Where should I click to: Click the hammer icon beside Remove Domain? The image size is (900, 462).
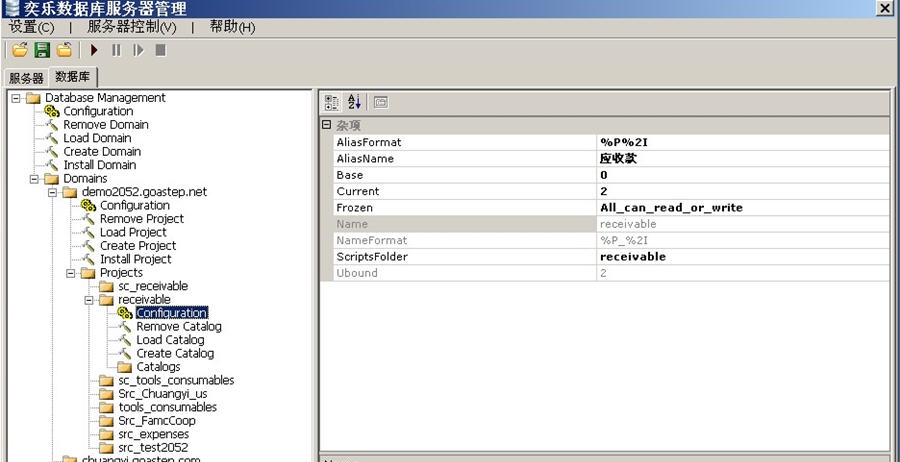[x=52, y=125]
